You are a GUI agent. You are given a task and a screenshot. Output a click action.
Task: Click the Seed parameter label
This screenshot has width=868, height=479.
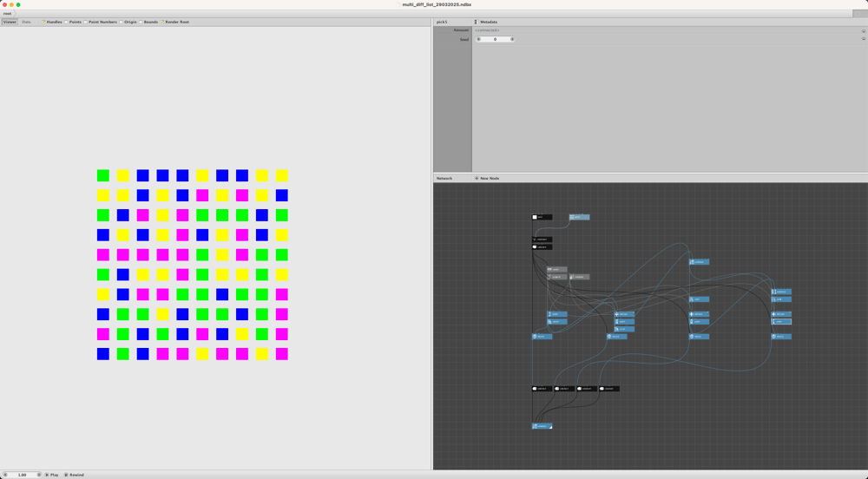(464, 39)
